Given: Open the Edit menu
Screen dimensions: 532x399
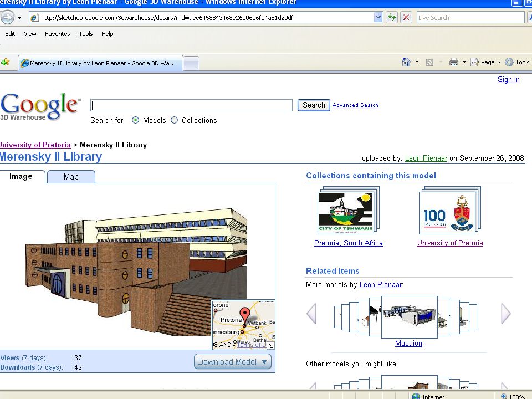Looking at the screenshot, I should (10, 34).
